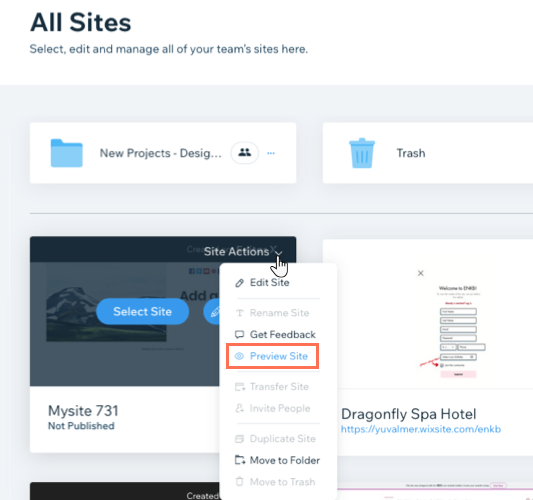The height and width of the screenshot is (500, 533).
Task: Click the Move to Folder icon
Action: [240, 460]
